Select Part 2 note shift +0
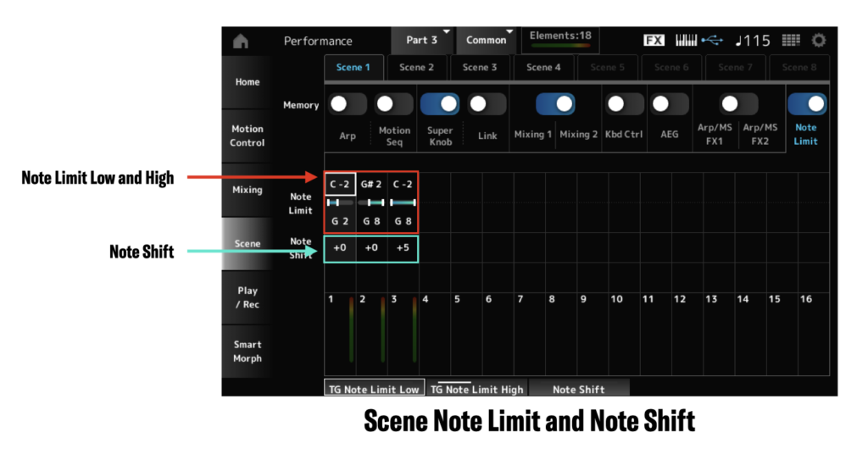The width and height of the screenshot is (868, 449). [x=371, y=247]
